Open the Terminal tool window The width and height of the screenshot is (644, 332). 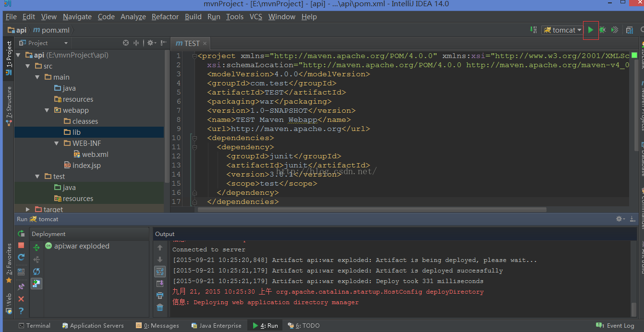click(x=34, y=325)
